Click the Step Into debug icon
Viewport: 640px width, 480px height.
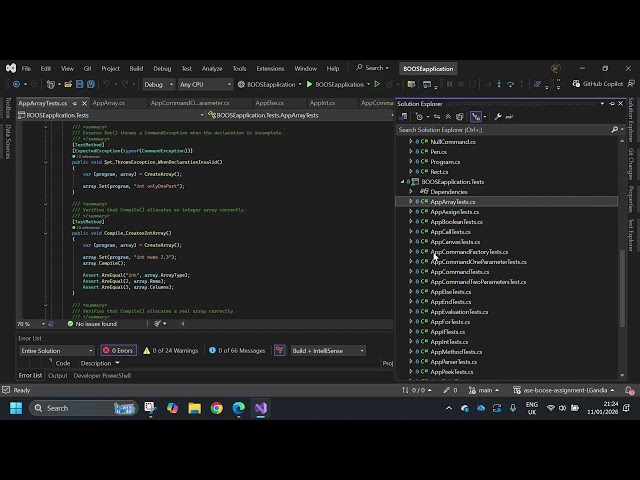click(499, 84)
